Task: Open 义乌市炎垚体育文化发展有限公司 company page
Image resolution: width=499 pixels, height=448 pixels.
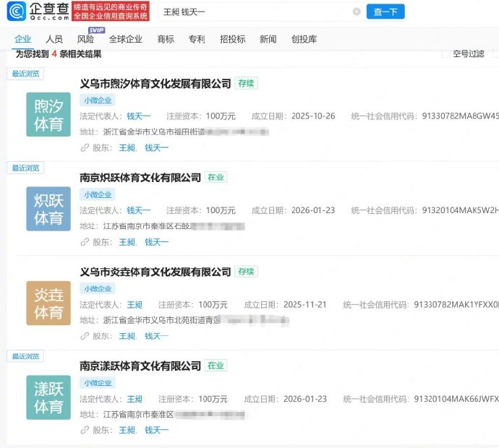Action: 155,272
